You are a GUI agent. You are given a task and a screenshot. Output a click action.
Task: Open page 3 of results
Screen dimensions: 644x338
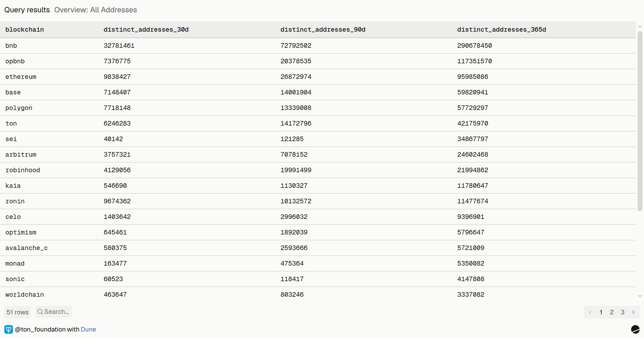[623, 312]
